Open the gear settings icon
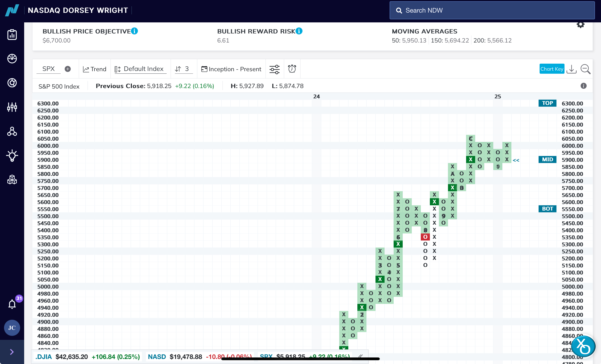 tap(580, 25)
